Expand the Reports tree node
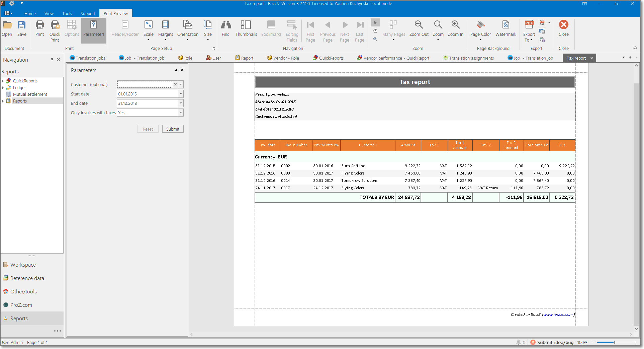The height and width of the screenshot is (349, 644). point(3,101)
